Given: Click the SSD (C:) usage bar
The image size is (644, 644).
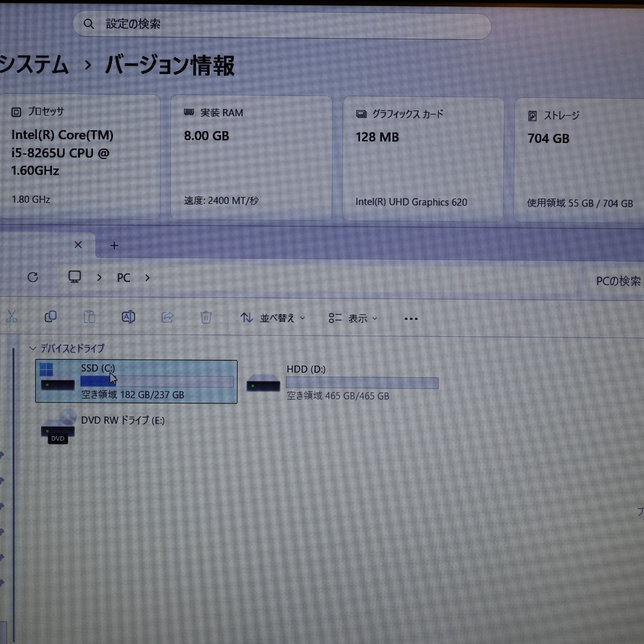Looking at the screenshot, I should (157, 382).
